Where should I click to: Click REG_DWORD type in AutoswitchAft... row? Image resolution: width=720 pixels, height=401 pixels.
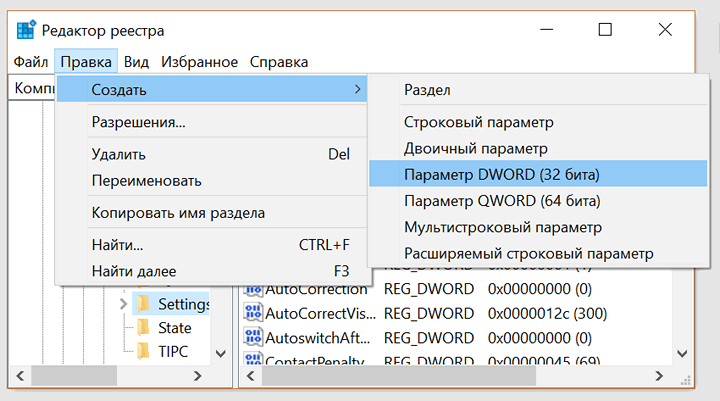click(429, 338)
